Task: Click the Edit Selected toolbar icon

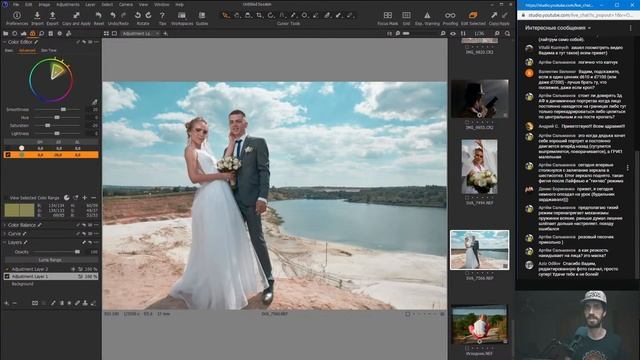Action: (473, 16)
